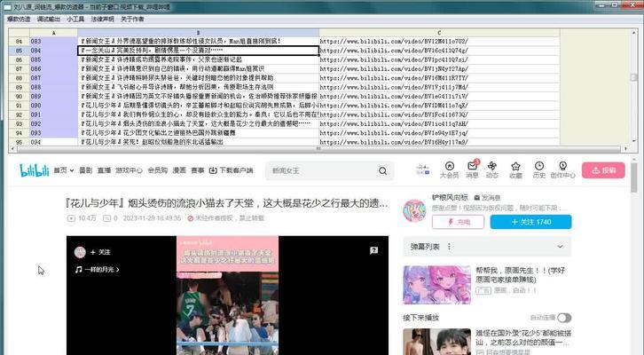This screenshot has height=355, width=644.
Task: Click the web page vertical scrollbar thumb
Action: [633, 177]
